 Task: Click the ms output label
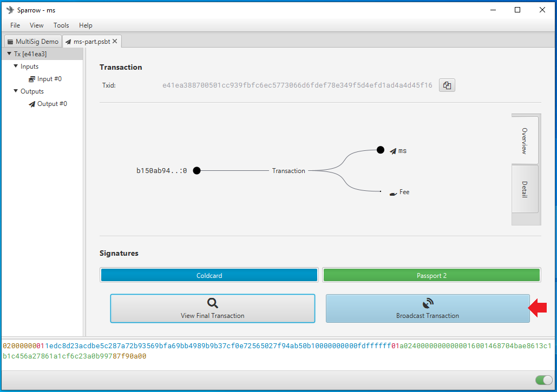403,151
